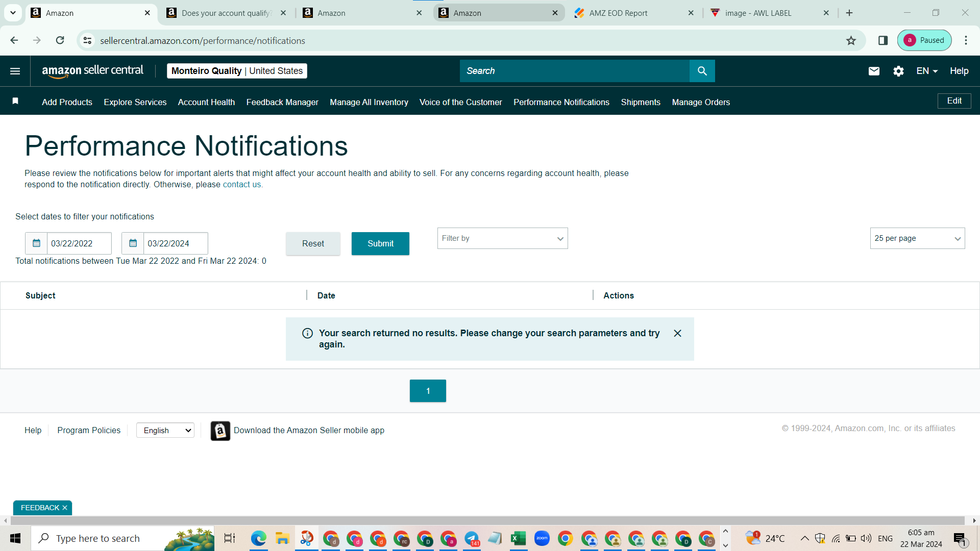Image resolution: width=980 pixels, height=551 pixels.
Task: Click the footer Help link
Action: [33, 430]
